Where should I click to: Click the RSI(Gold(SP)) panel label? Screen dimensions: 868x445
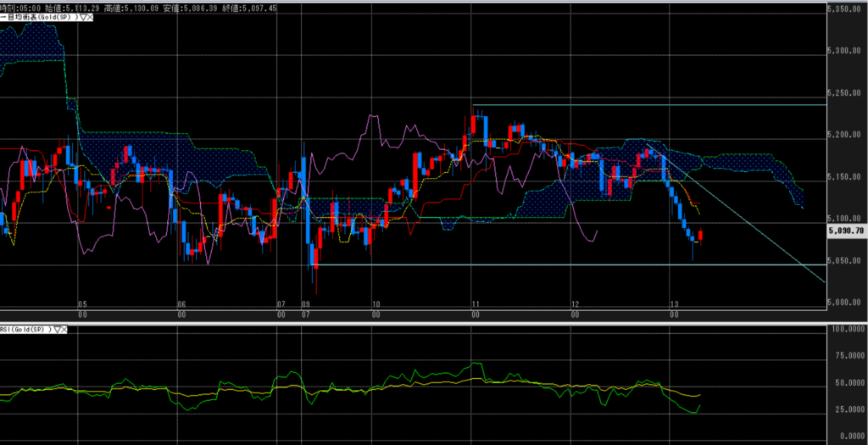click(27, 329)
